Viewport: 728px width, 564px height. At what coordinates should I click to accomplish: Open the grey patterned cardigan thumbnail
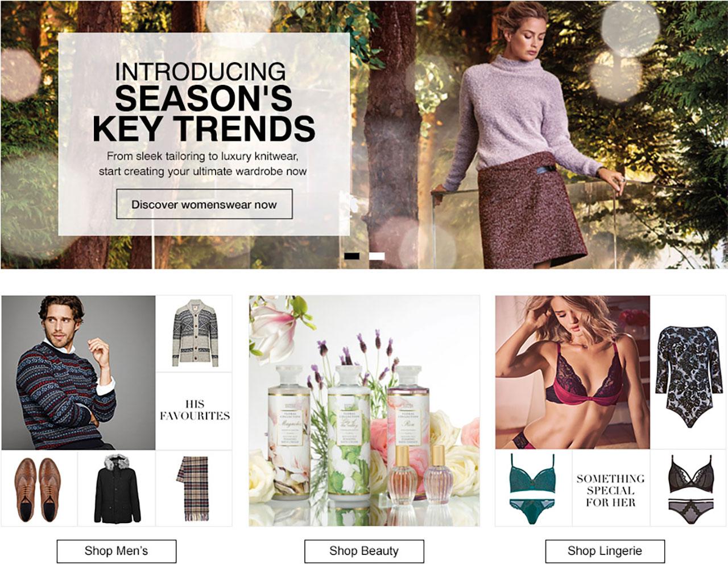pyautogui.click(x=194, y=334)
